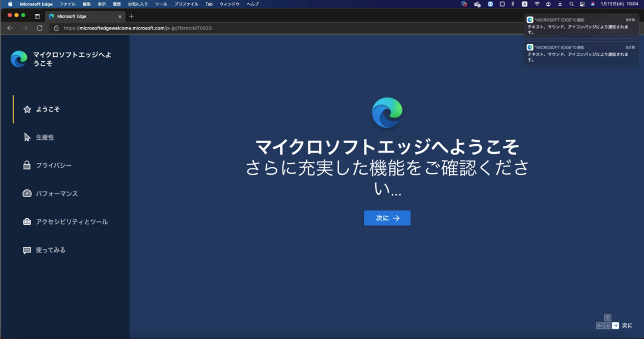Screen dimensions: 644x339
Task: Click the cloud sync icon in the menu bar
Action: [477, 4]
